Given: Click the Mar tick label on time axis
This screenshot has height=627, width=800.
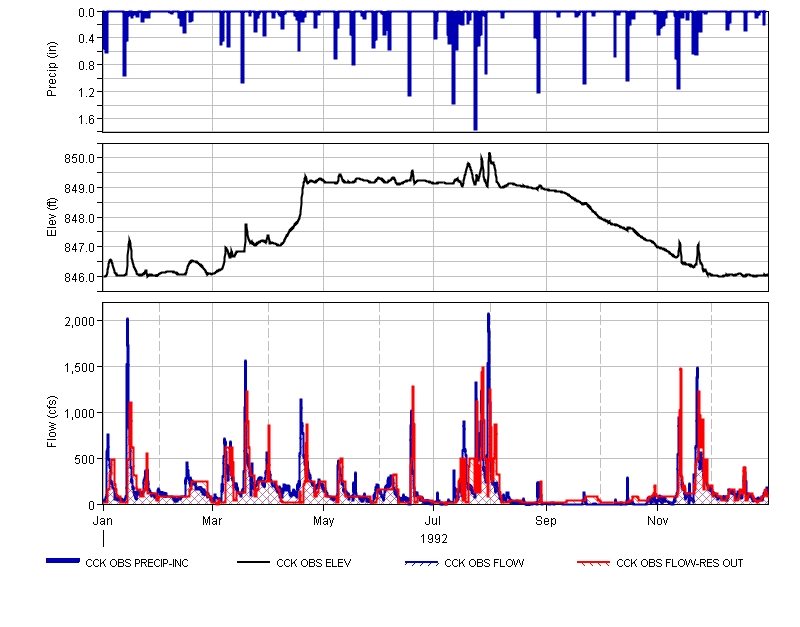Looking at the screenshot, I should 212,521.
